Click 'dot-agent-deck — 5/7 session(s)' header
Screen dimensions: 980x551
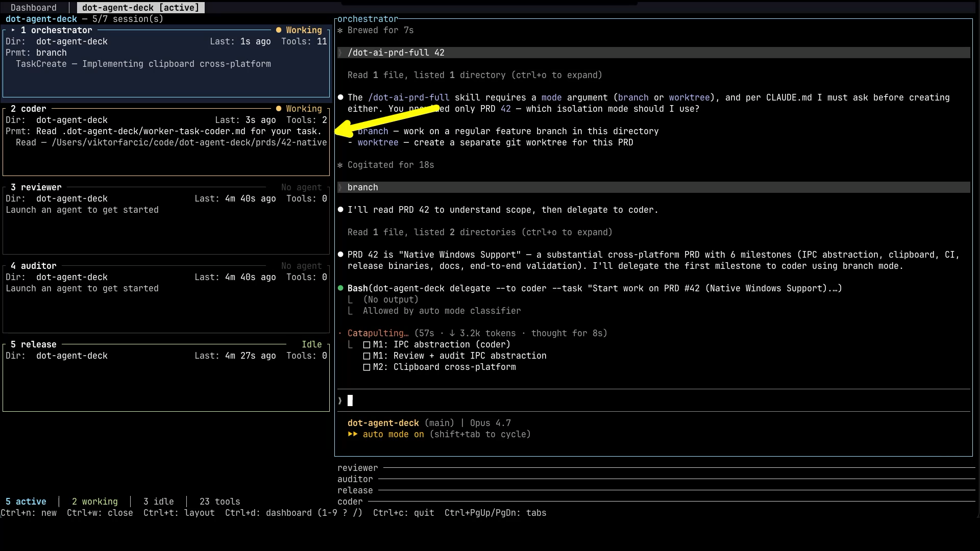[x=85, y=19]
